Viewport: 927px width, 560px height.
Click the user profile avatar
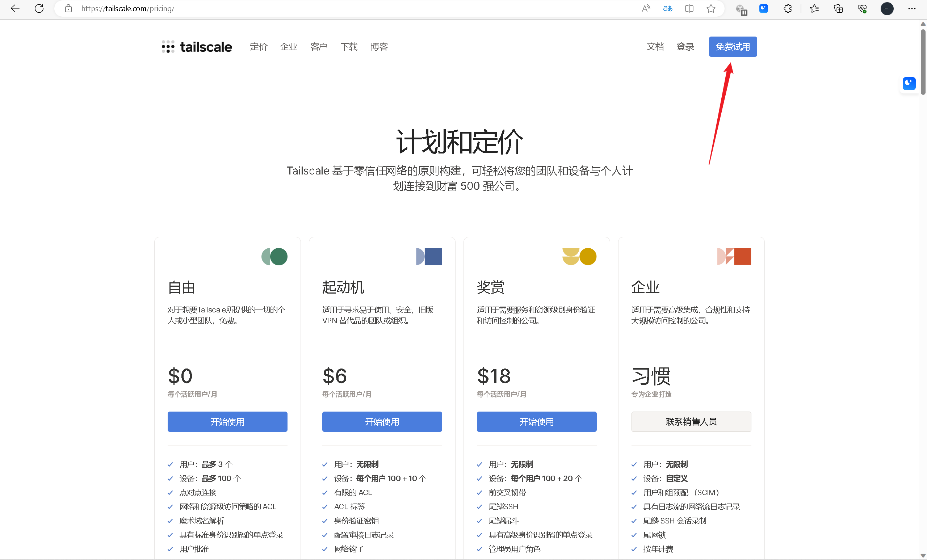coord(887,8)
